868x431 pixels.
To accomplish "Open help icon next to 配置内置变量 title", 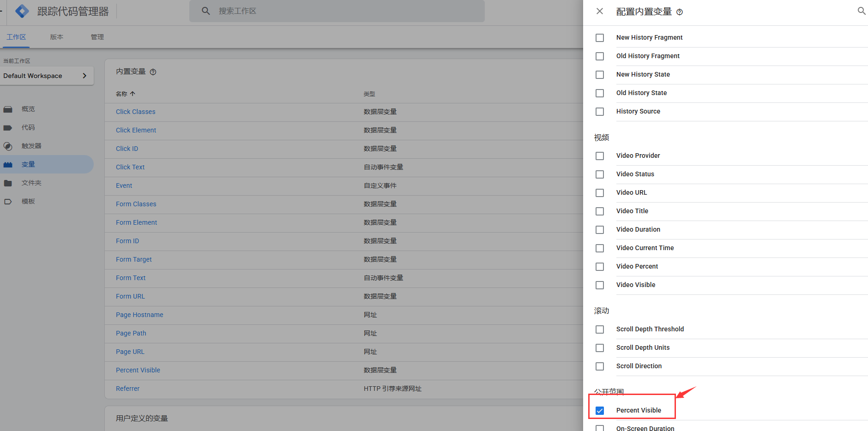I will pyautogui.click(x=680, y=12).
